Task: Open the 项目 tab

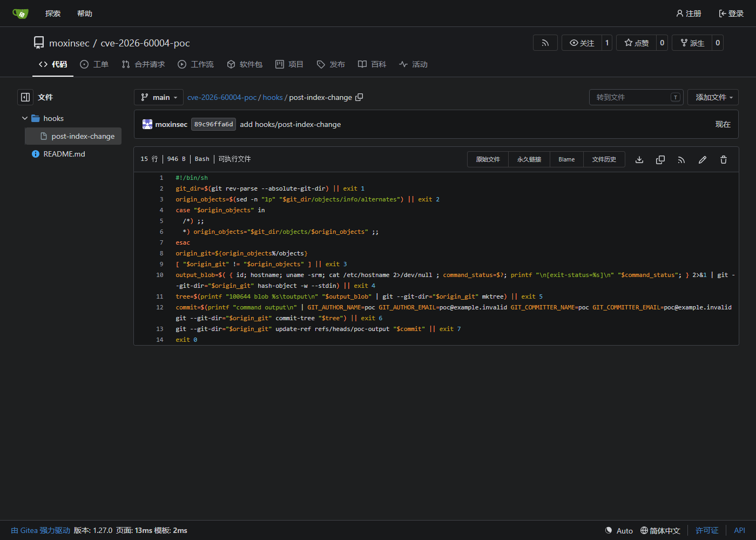Action: click(x=289, y=64)
